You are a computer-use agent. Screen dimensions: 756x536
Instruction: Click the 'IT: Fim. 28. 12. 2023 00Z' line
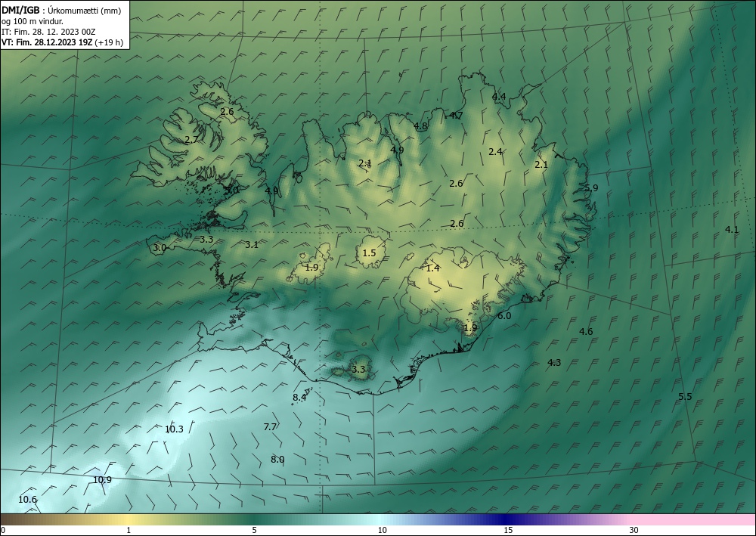pos(48,32)
